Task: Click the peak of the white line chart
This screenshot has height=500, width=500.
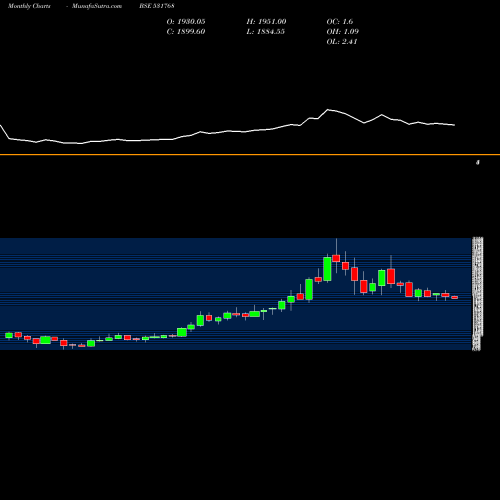Action: (x=328, y=109)
